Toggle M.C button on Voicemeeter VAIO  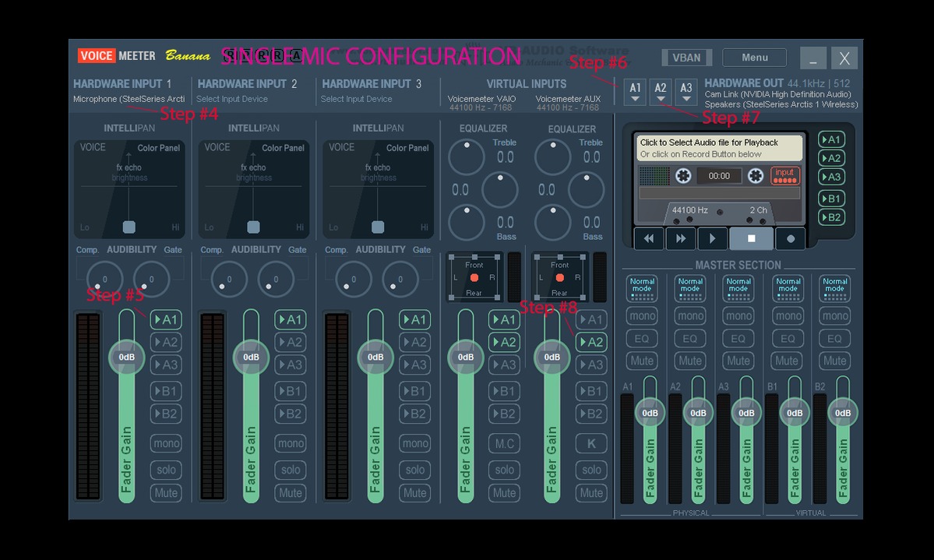[504, 443]
